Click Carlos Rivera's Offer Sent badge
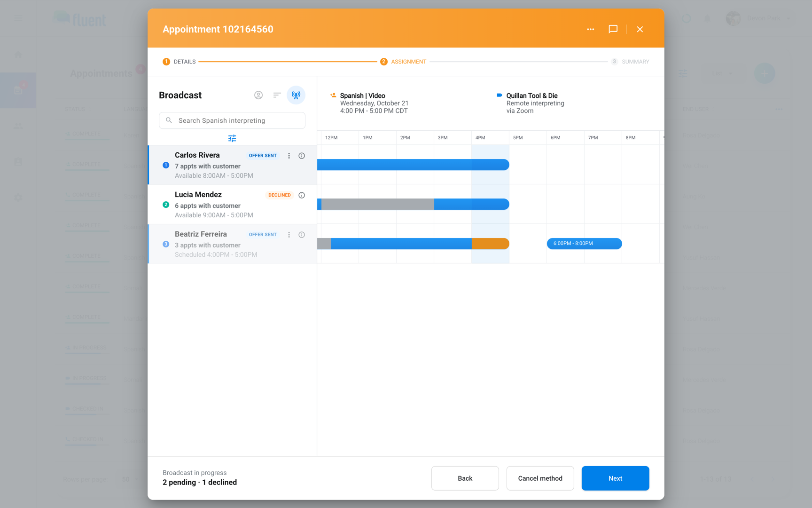The width and height of the screenshot is (812, 508). [x=263, y=156]
